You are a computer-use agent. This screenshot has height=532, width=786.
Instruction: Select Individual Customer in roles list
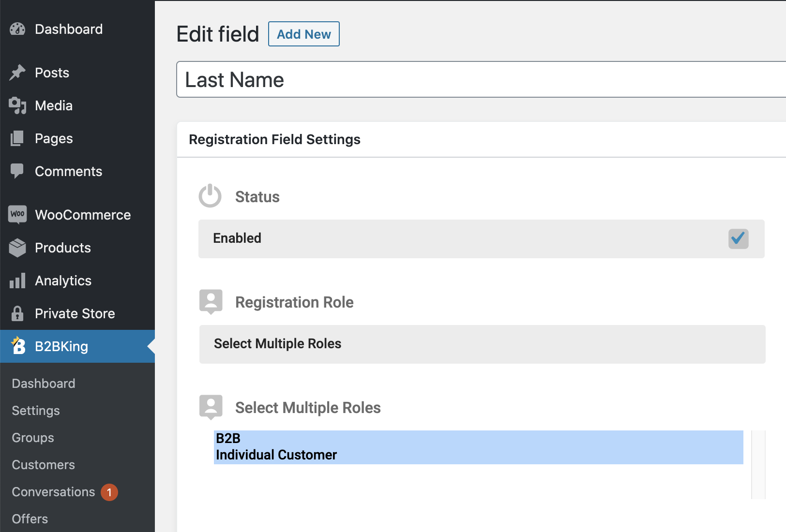[x=478, y=455]
